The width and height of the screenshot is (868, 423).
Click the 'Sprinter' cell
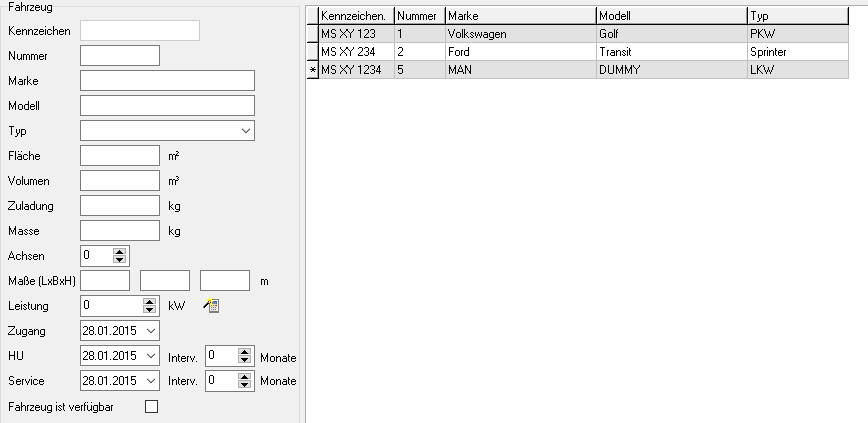798,51
